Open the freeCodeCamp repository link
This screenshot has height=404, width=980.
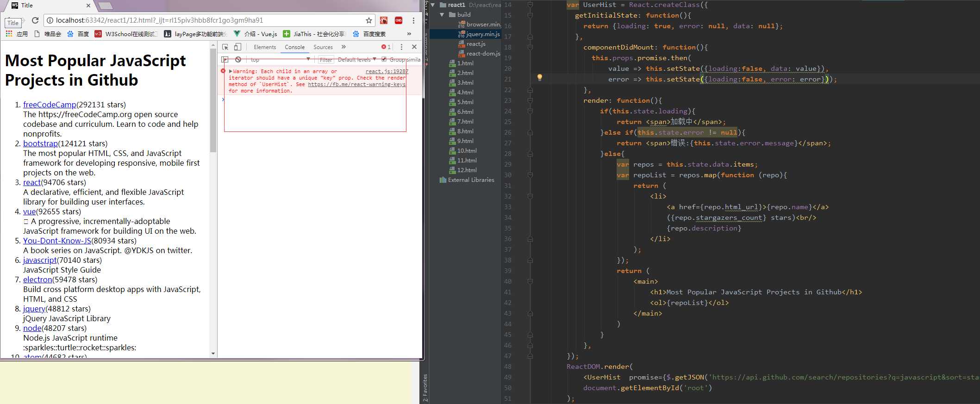tap(50, 105)
